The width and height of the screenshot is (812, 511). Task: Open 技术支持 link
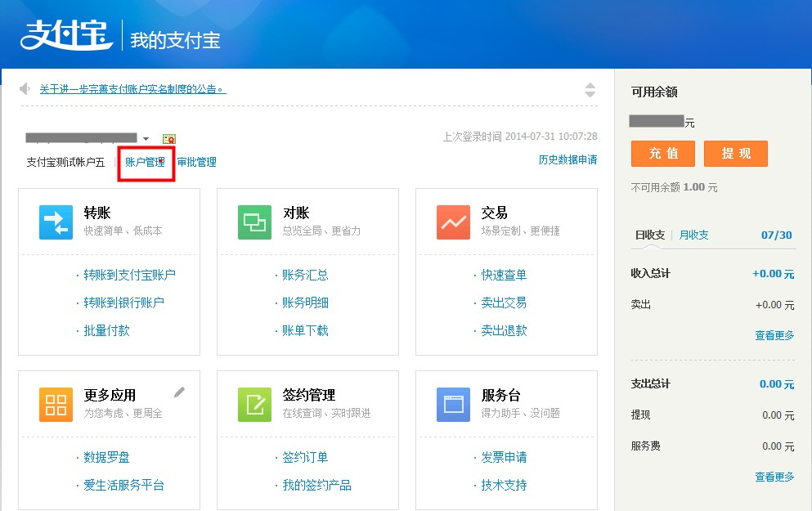coord(504,485)
